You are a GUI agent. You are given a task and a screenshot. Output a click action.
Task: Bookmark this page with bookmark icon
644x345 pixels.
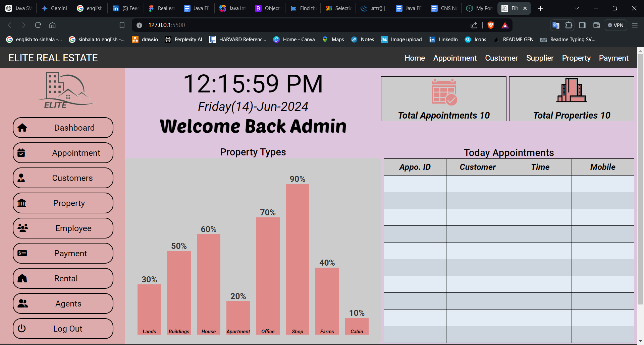122,25
